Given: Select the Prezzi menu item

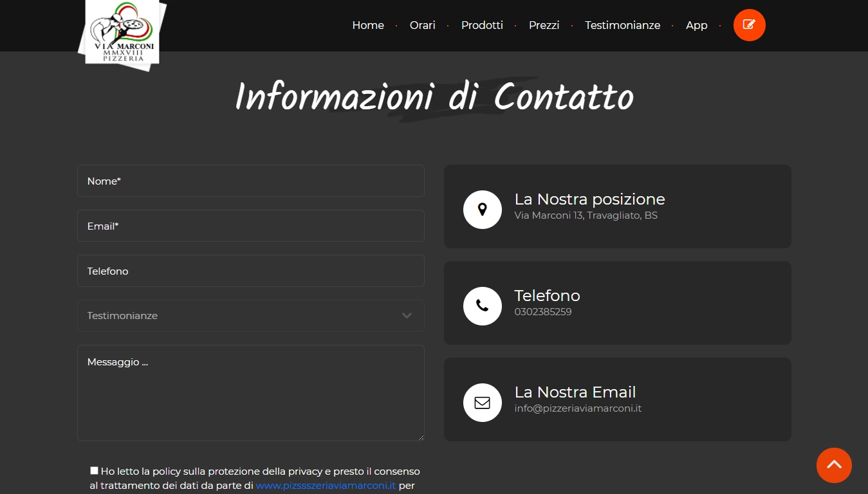Looking at the screenshot, I should tap(544, 25).
